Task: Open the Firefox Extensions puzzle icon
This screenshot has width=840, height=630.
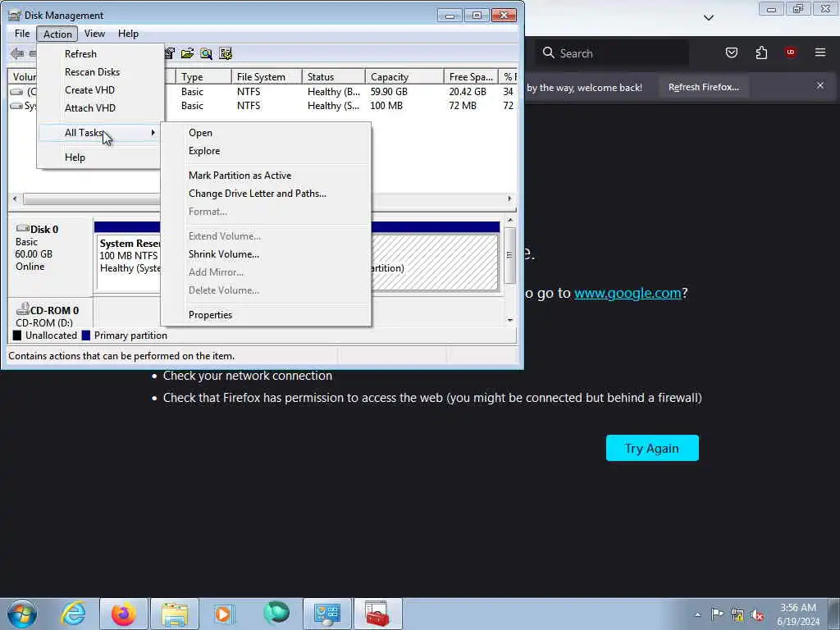Action: [x=761, y=52]
